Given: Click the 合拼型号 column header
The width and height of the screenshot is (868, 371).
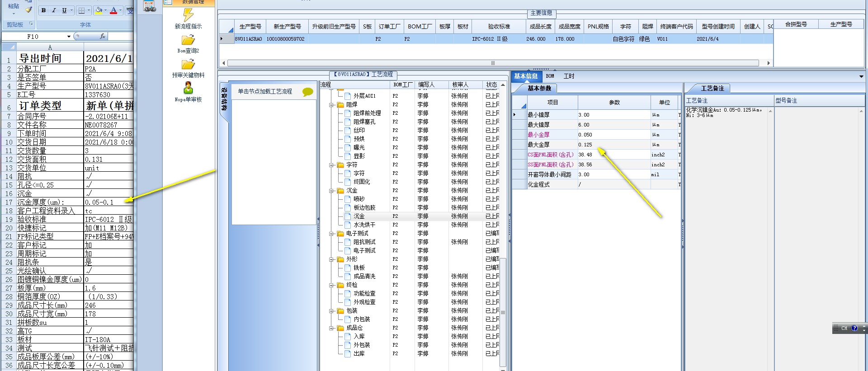Looking at the screenshot, I should [x=796, y=24].
